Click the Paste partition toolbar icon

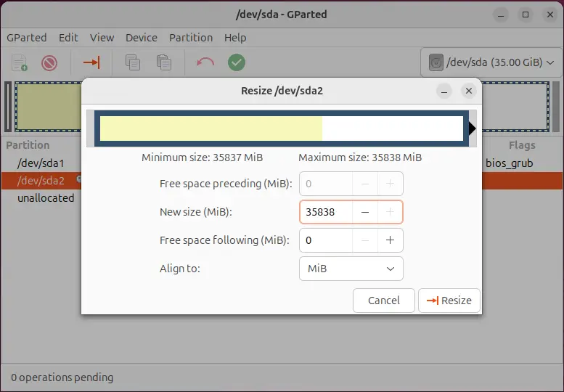(163, 62)
